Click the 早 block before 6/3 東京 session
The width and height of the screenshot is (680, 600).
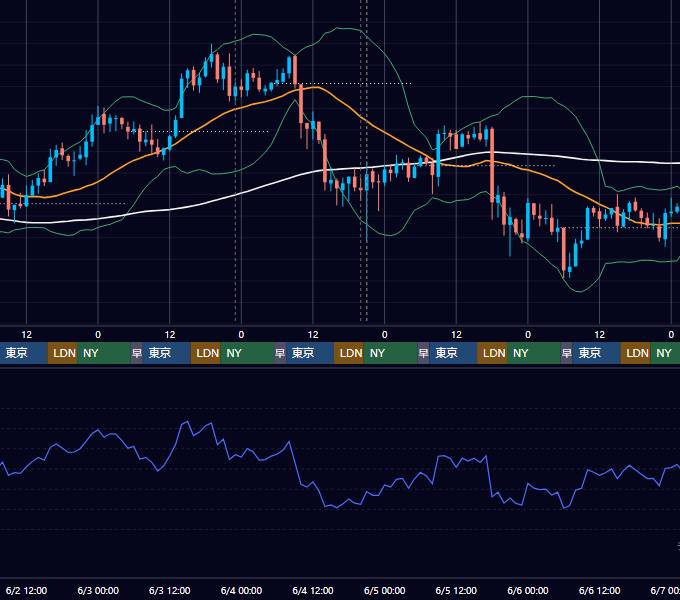click(137, 353)
